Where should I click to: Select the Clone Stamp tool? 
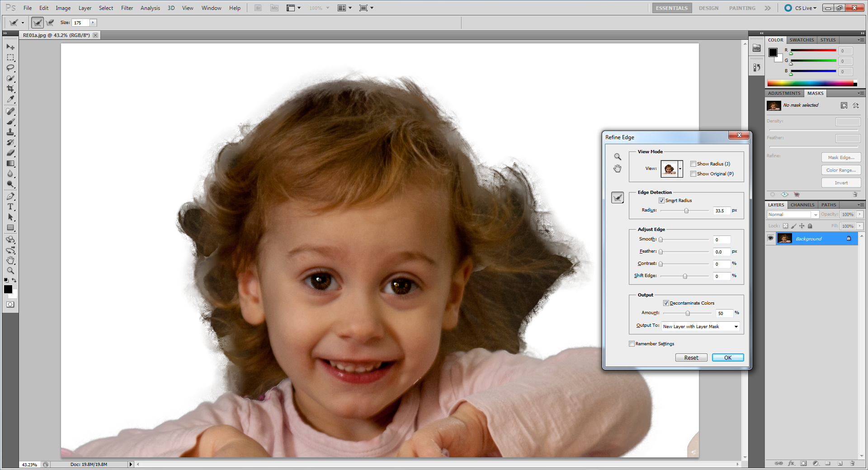point(10,132)
